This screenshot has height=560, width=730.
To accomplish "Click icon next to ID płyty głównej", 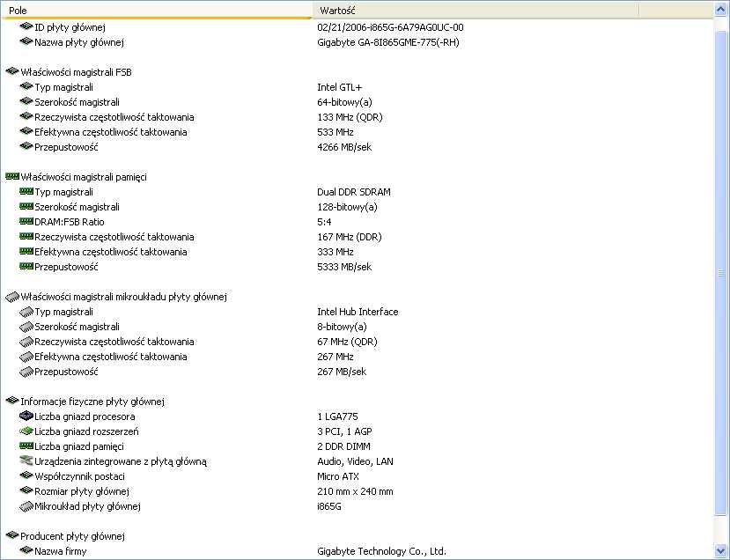I will click(x=26, y=27).
